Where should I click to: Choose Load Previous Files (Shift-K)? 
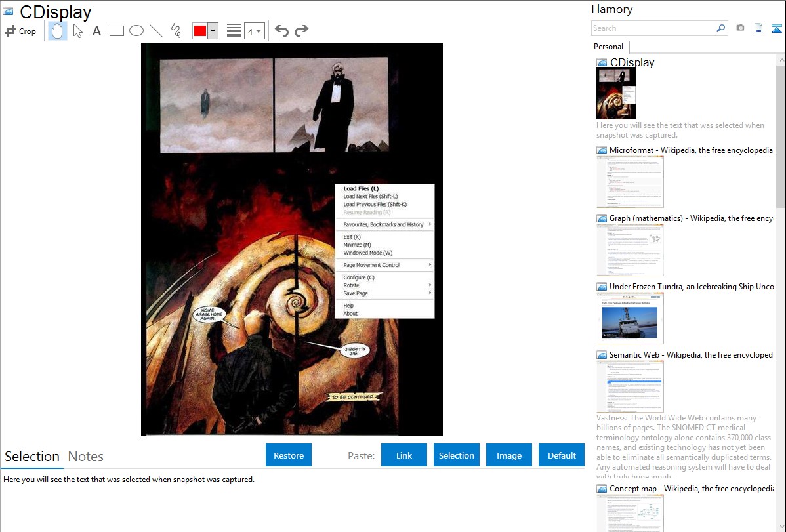pyautogui.click(x=384, y=205)
